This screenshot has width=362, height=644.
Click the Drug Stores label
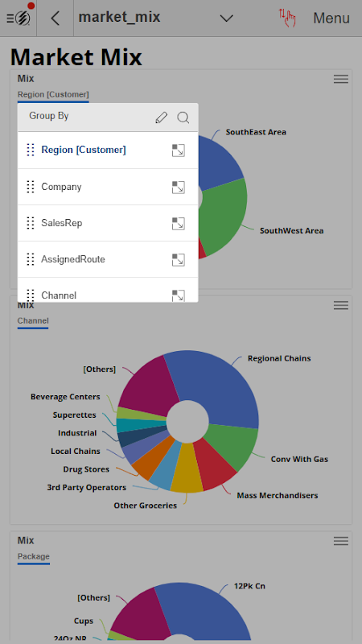click(x=86, y=469)
